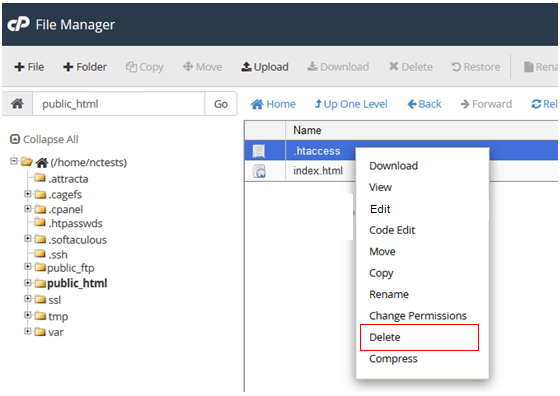The height and width of the screenshot is (396, 560).
Task: Select the .ssh folder
Action: point(58,255)
